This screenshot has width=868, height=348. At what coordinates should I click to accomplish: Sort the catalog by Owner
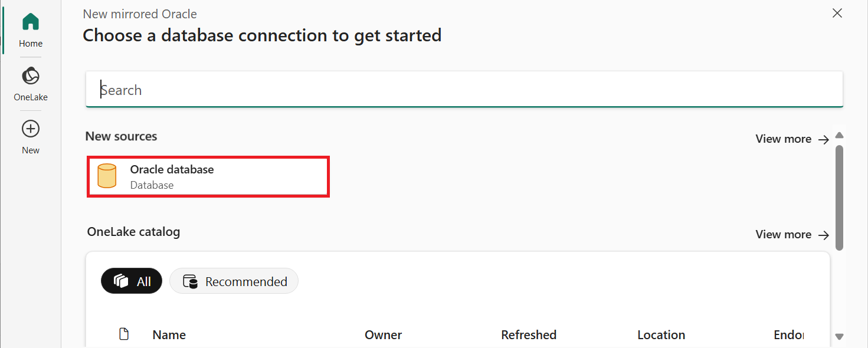click(x=383, y=334)
